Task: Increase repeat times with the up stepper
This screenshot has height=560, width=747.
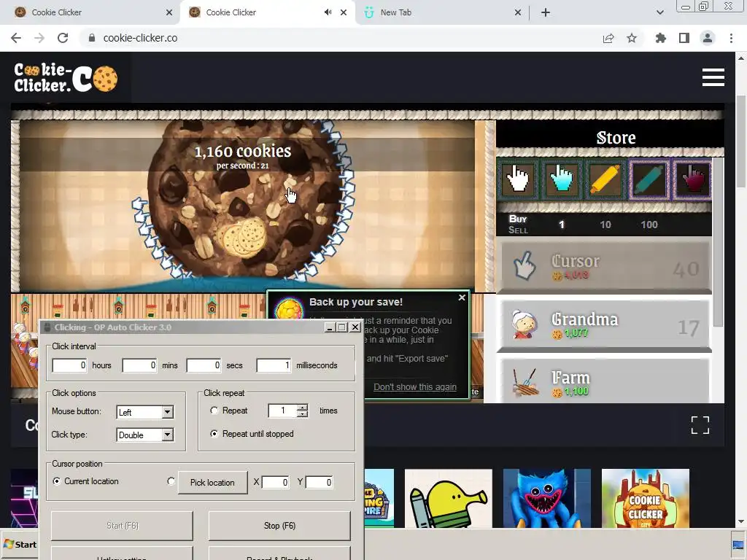Action: (302, 407)
